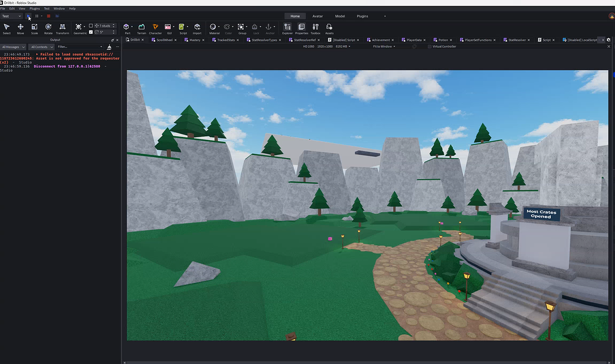The width and height of the screenshot is (615, 364).
Task: Open the File menu
Action: 3,8
